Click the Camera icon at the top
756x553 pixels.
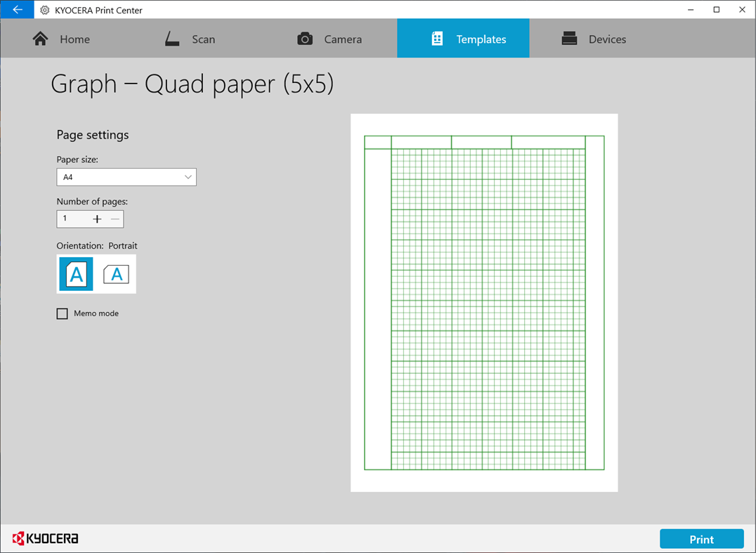(305, 39)
